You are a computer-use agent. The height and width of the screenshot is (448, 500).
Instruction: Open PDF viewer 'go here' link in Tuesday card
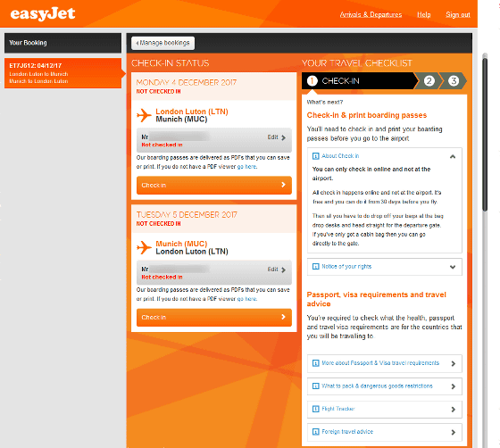(246, 299)
